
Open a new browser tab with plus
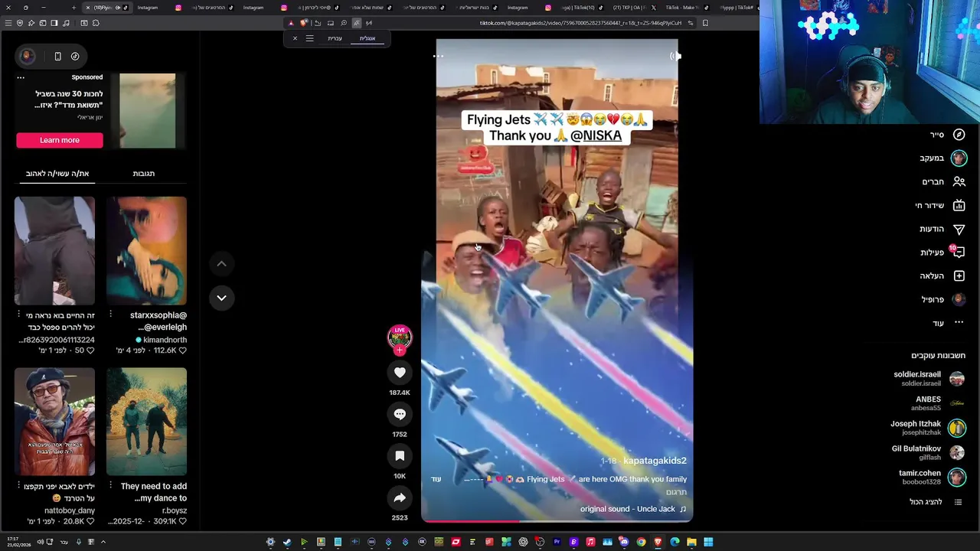point(73,8)
